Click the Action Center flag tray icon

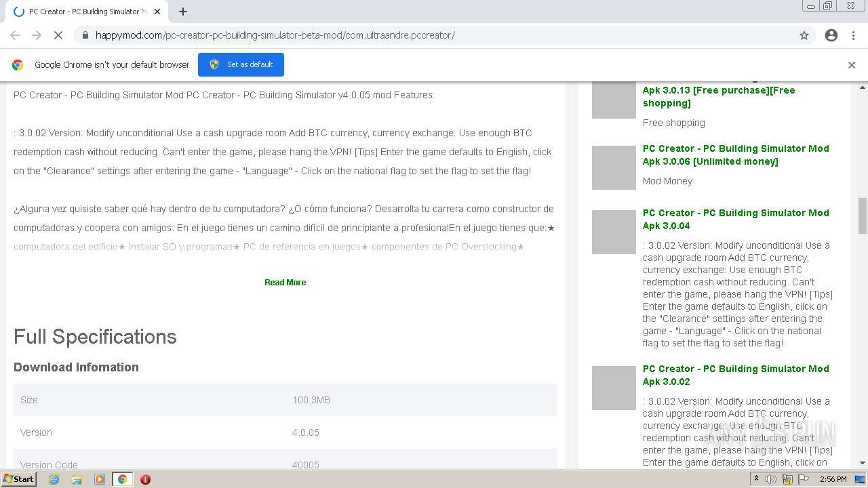tap(804, 479)
